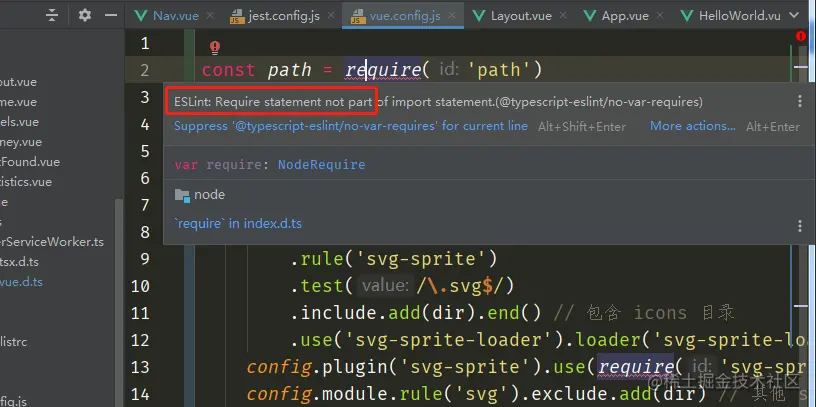Open documentation popup options kebab menu
Viewport: 816px width, 407px height.
(x=800, y=225)
